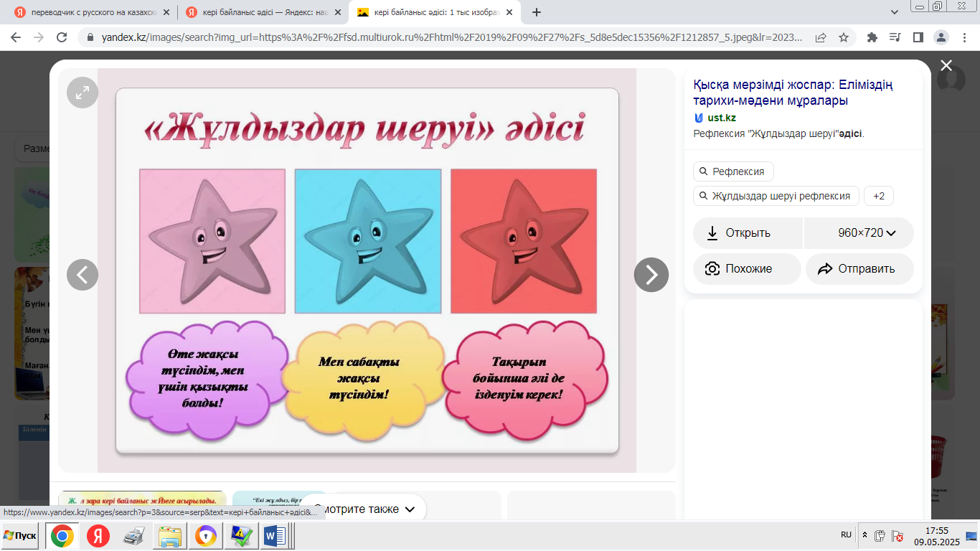Go to the next image with right arrow

[651, 274]
